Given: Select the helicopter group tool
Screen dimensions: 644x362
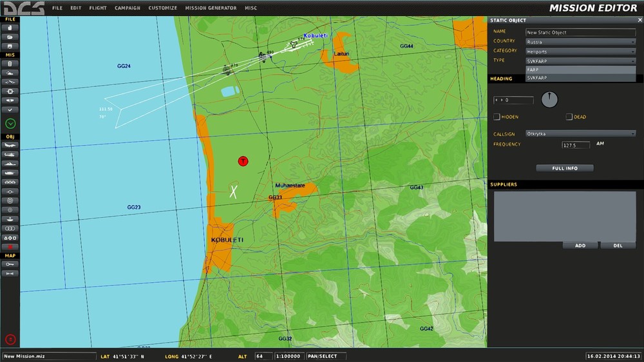Looking at the screenshot, I should coord(10,155).
